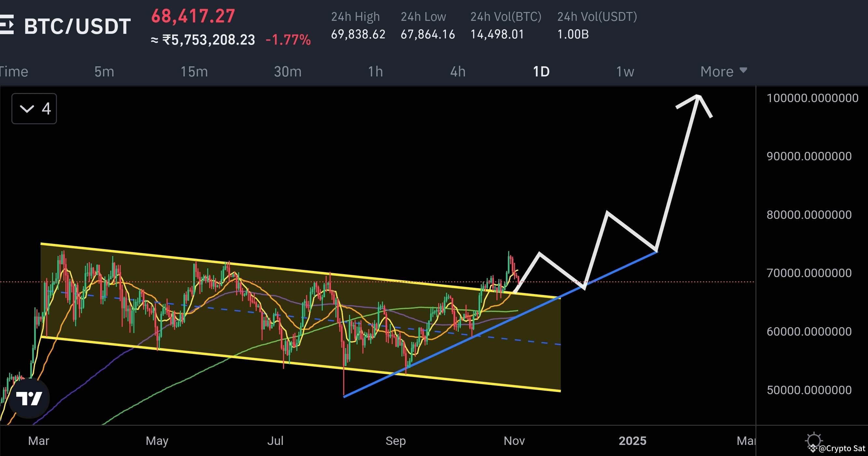This screenshot has width=868, height=456.
Task: Switch to the 15m interval
Action: (x=194, y=72)
